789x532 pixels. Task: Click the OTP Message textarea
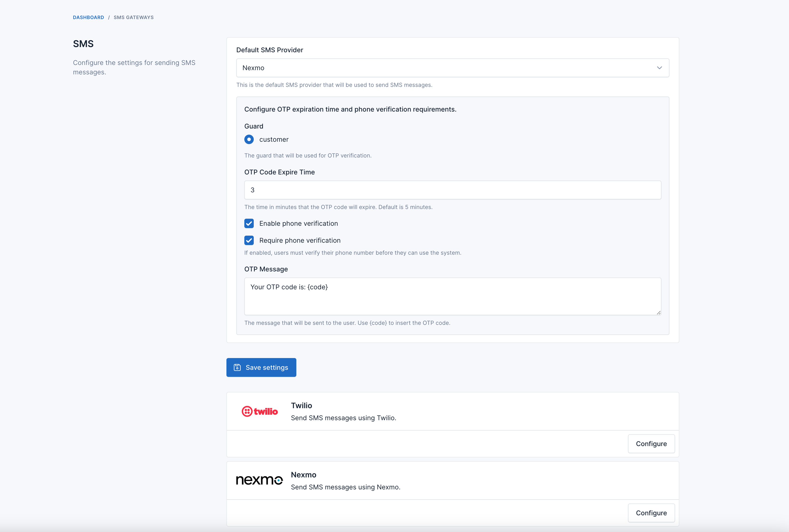[x=452, y=297]
